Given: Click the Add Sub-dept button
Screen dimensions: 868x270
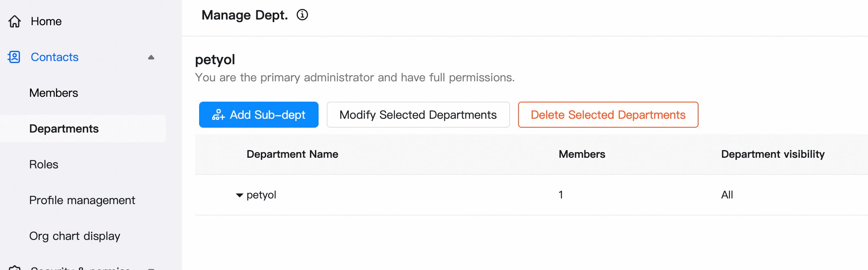Looking at the screenshot, I should click(259, 115).
